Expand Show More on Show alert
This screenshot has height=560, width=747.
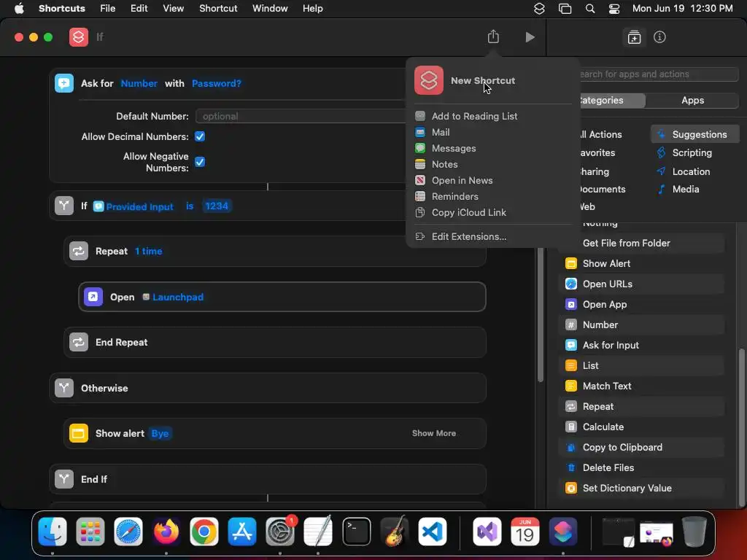(x=434, y=433)
